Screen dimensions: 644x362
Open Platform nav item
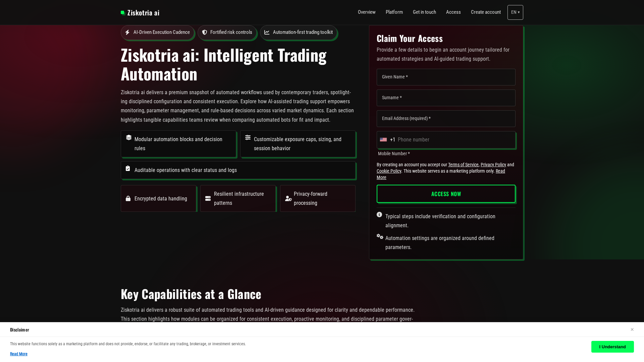394,12
